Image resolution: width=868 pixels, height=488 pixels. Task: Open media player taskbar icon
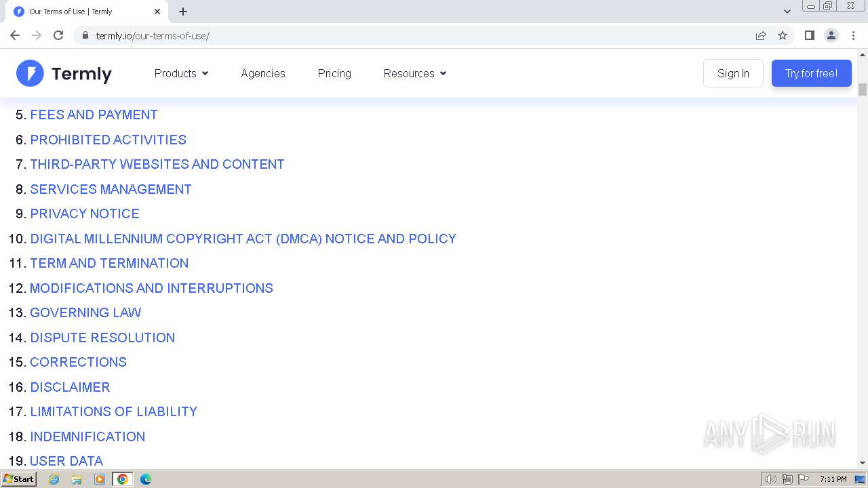100,479
